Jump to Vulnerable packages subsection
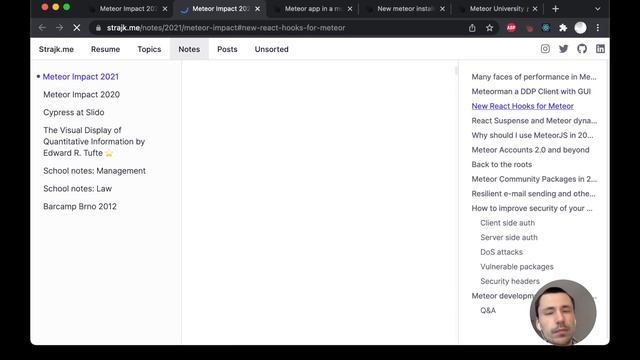The width and height of the screenshot is (640, 360). point(517,267)
